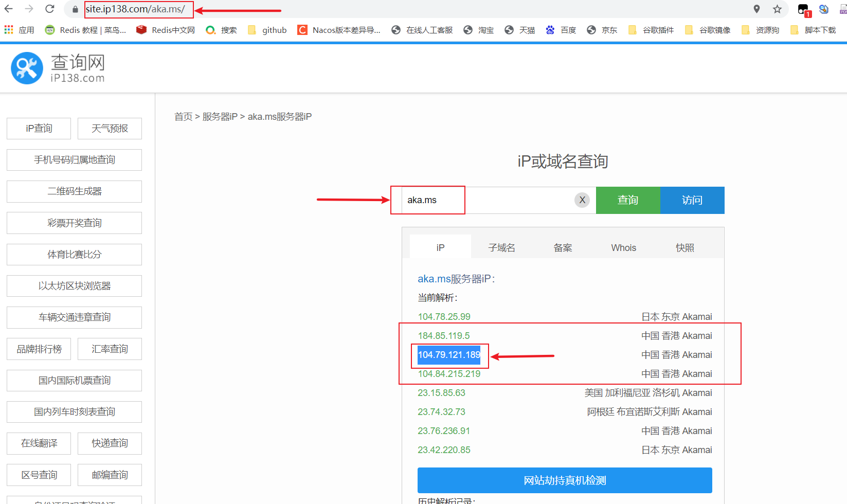
Task: Open 品牌排行榜 in sidebar
Action: [x=39, y=349]
